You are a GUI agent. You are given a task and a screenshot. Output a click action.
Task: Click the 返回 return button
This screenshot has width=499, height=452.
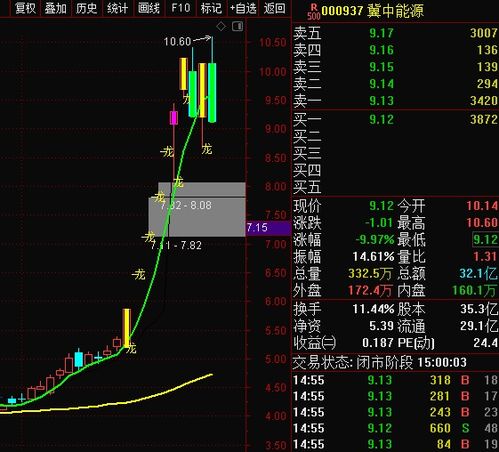pos(274,8)
